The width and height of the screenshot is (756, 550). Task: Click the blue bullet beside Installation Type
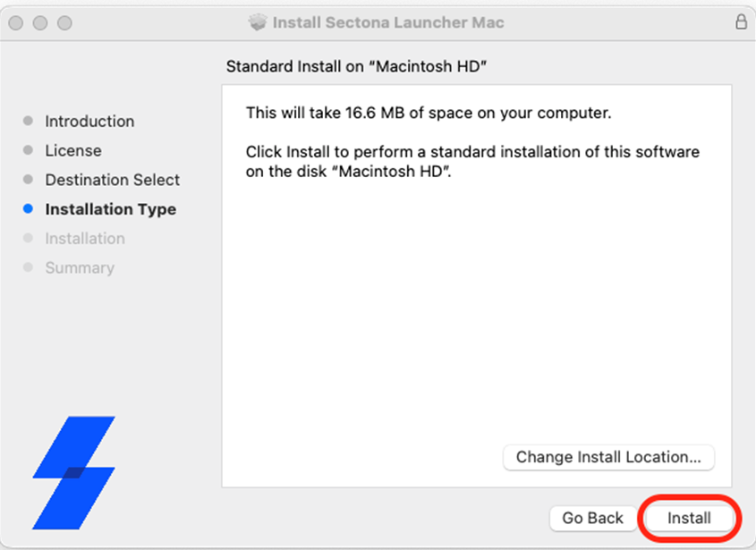coord(28,208)
